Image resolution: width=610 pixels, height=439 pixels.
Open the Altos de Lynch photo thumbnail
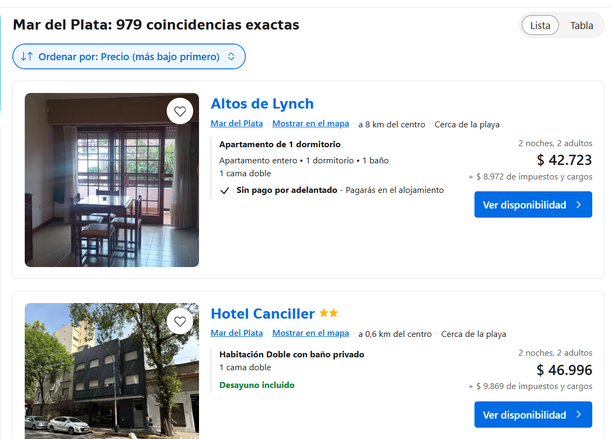click(111, 180)
